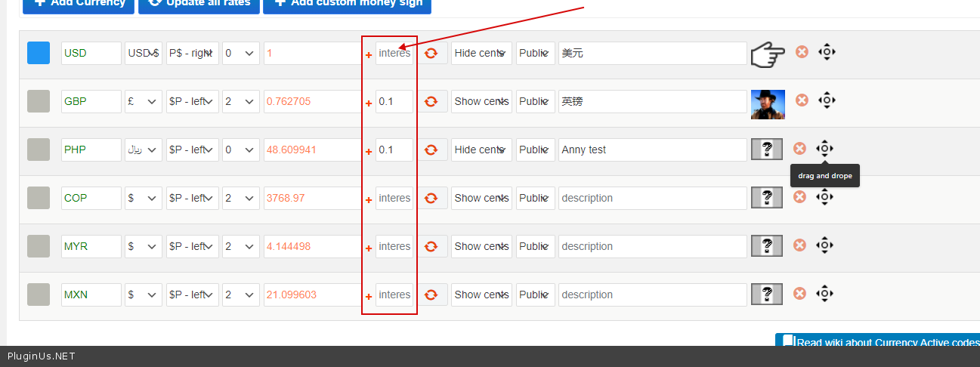Refresh the USD rate with the sync icon

tap(431, 53)
